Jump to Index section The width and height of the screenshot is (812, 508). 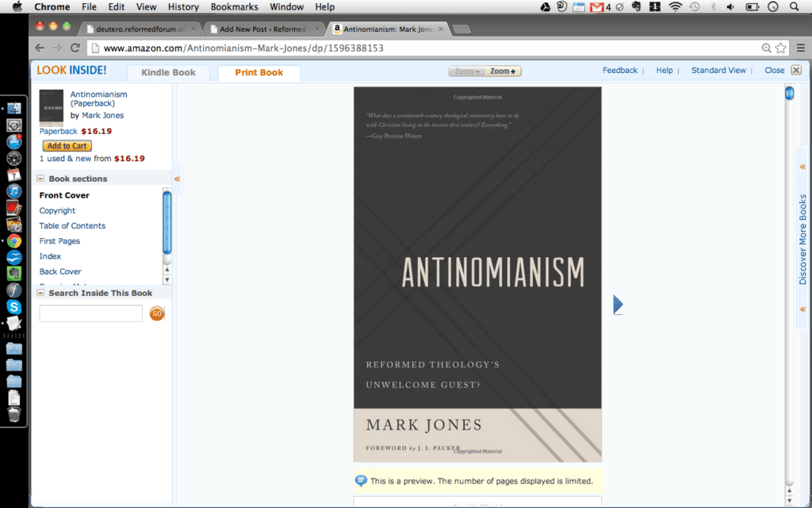point(50,256)
